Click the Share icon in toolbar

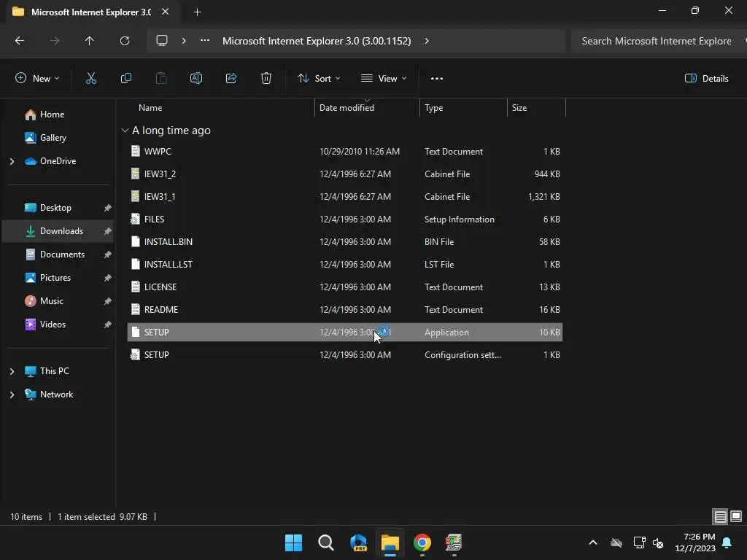pos(231,79)
